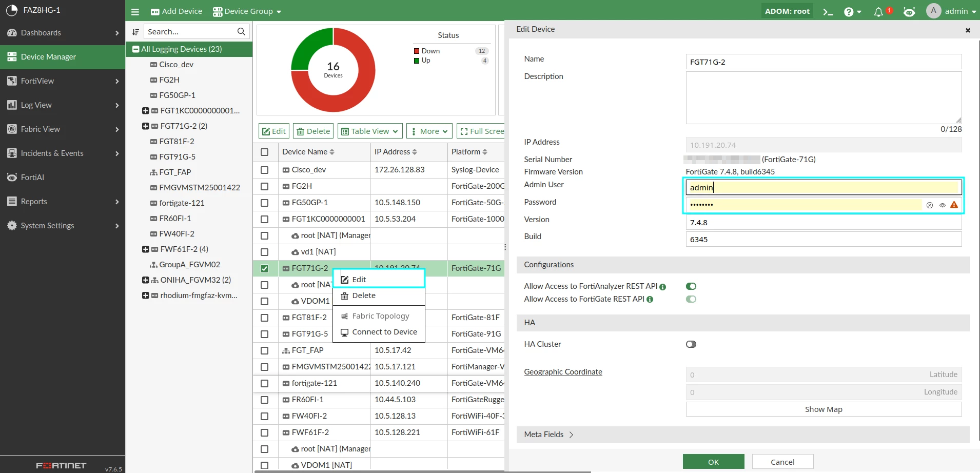Open the help question mark menu
Viewport: 980px width, 473px height.
pos(852,11)
